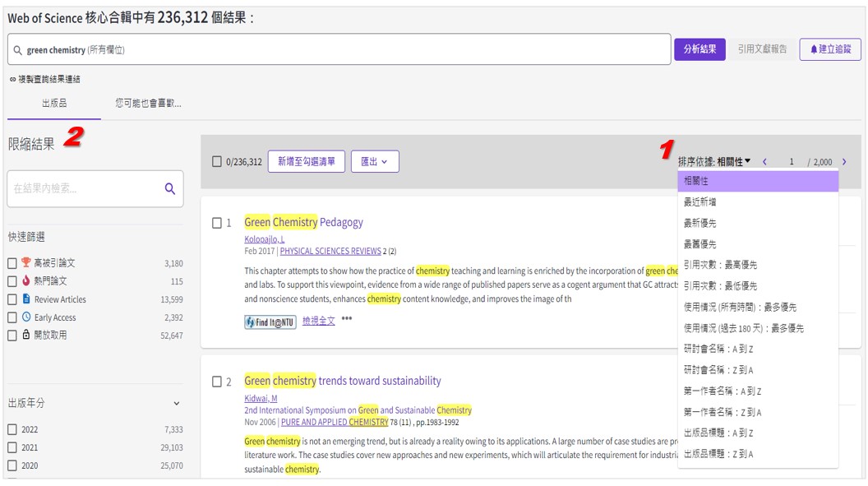Open author link Kidwai, M
Viewport: 868px width, 486px height.
point(261,399)
